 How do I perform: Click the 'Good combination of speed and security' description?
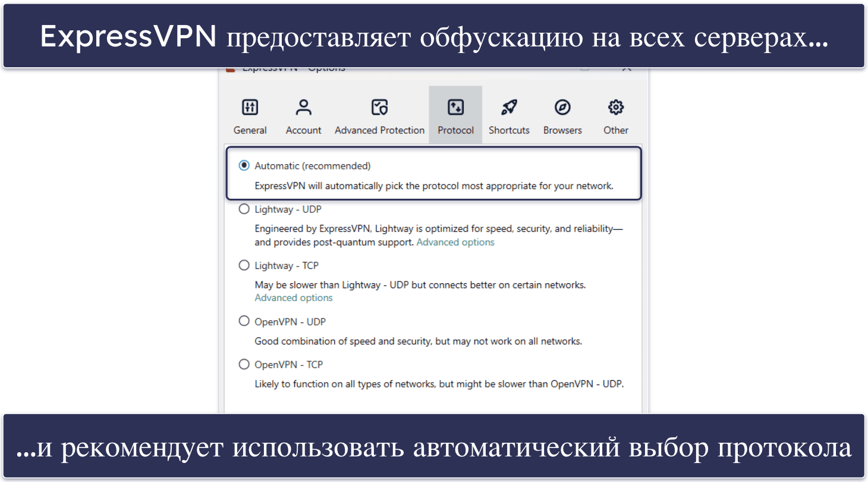click(x=418, y=342)
